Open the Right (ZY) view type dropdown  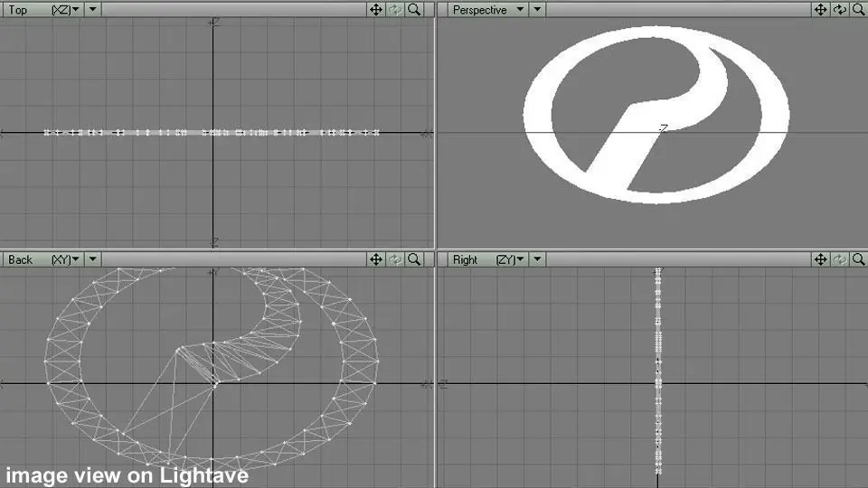pos(487,259)
